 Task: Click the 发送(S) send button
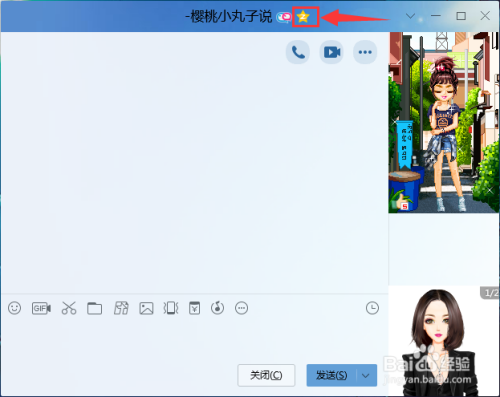point(332,375)
